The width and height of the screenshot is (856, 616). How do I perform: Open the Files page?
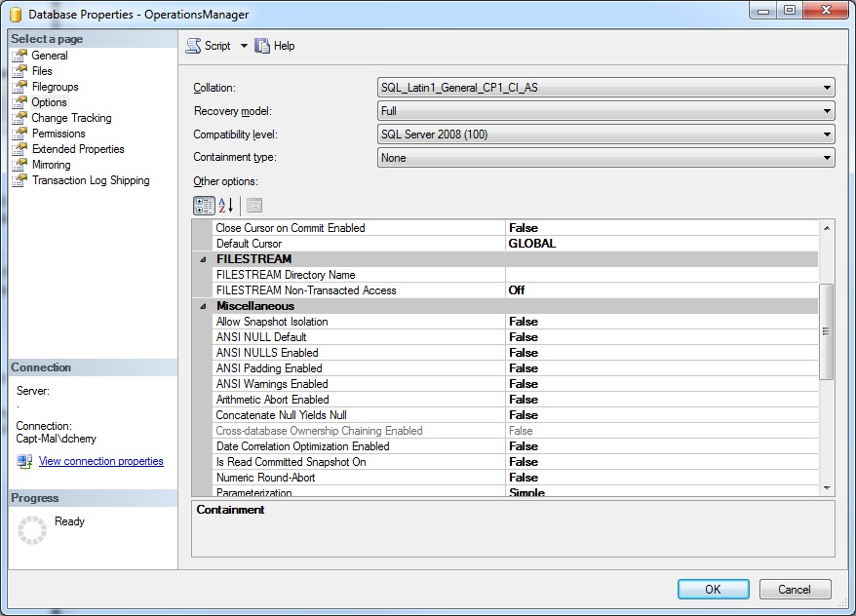(x=42, y=71)
